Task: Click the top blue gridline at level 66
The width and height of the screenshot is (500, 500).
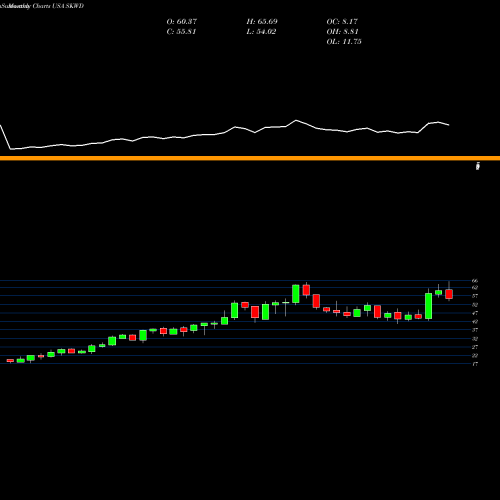Action: pyautogui.click(x=235, y=281)
